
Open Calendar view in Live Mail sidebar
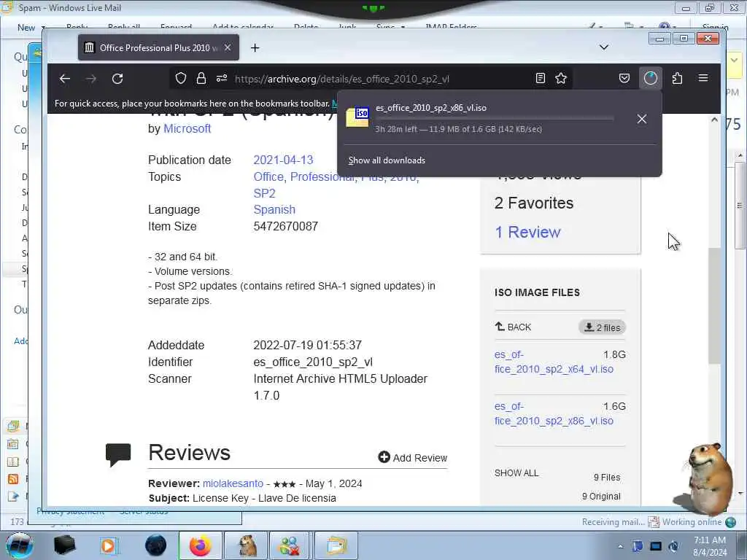coord(13,444)
